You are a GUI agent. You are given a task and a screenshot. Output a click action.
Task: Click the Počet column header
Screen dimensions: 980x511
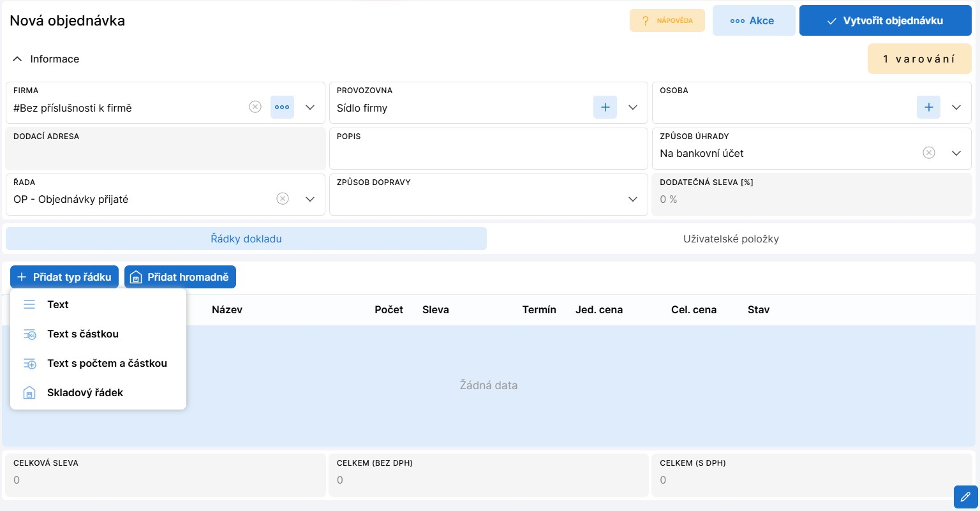click(389, 309)
